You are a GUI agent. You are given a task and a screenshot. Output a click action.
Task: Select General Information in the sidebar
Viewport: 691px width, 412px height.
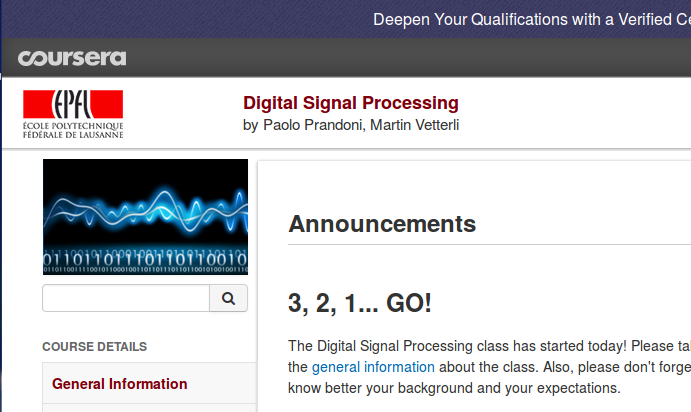tap(120, 384)
